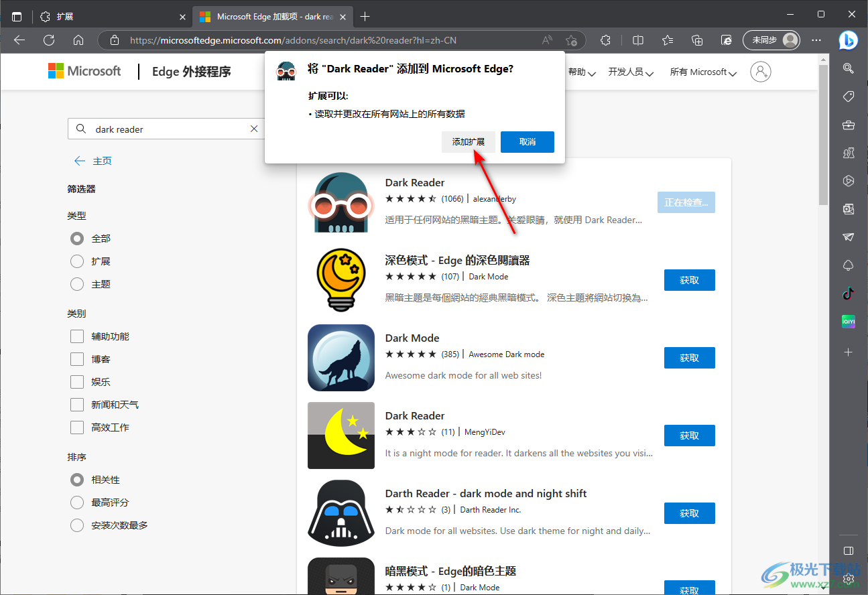This screenshot has width=868, height=595.
Task: Open the sidebar settings gear icon
Action: [x=848, y=578]
